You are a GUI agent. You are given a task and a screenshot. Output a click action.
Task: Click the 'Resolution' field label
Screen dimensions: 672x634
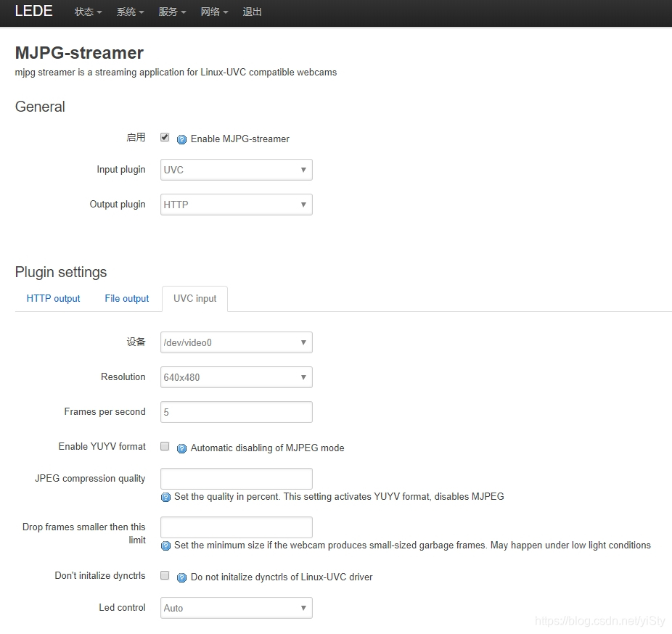pyautogui.click(x=123, y=376)
